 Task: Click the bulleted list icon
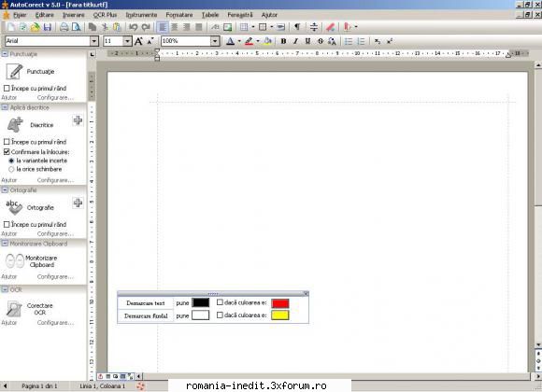349,41
